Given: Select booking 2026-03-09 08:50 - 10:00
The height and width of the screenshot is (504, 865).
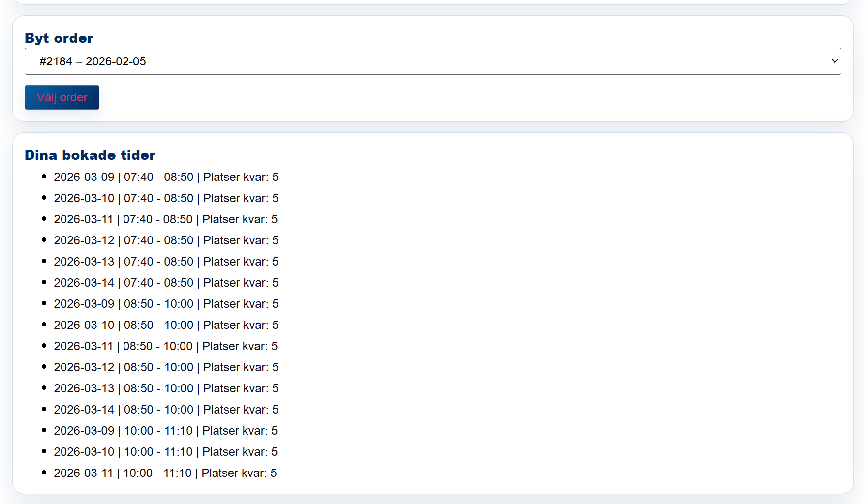Looking at the screenshot, I should point(166,304).
